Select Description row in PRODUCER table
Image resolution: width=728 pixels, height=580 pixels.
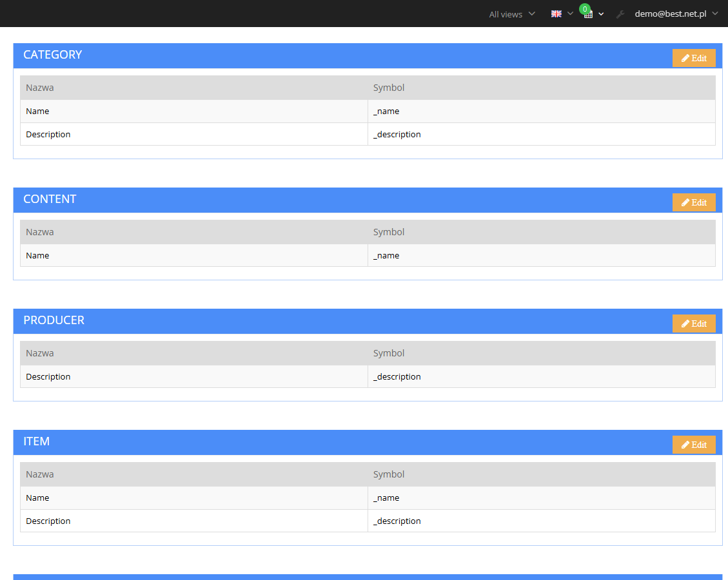click(x=368, y=376)
